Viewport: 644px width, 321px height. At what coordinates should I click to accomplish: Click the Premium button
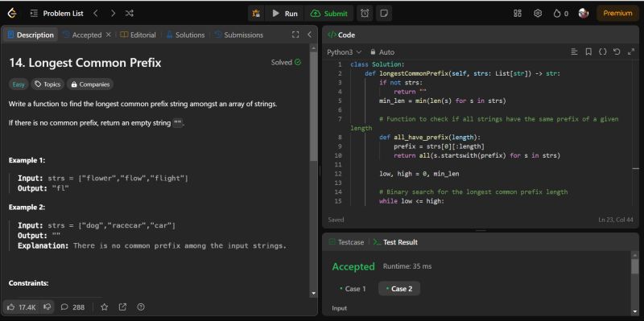point(617,14)
